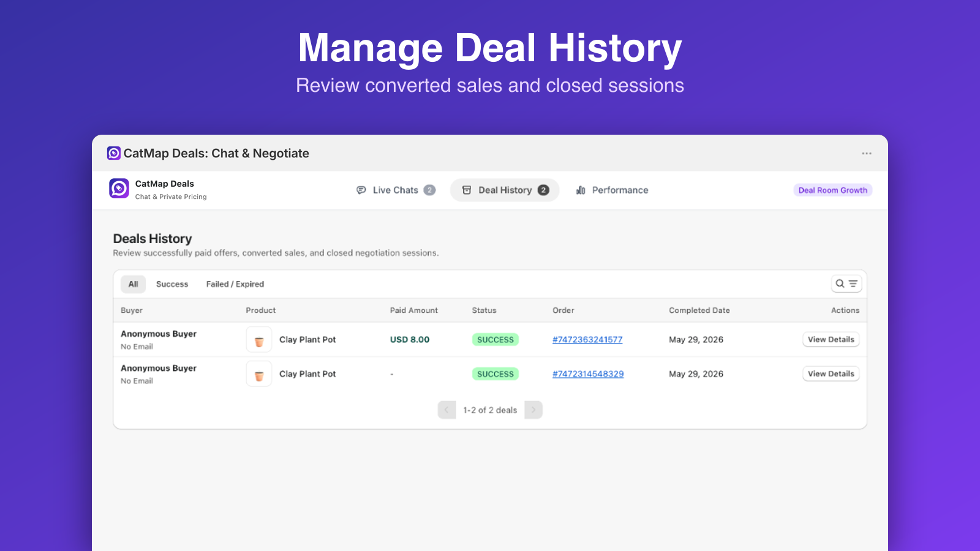
Task: Click Clay Plant Pot thumbnail in USD 8.00 row
Action: pyautogui.click(x=259, y=340)
